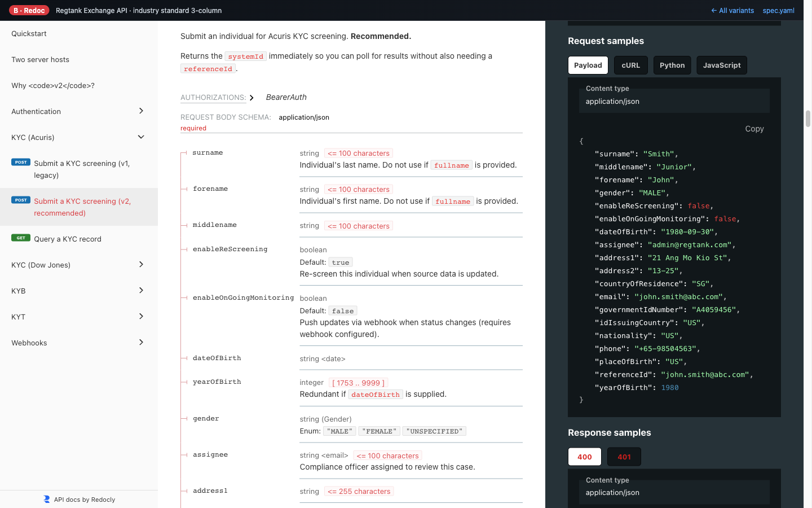Switch to the Python sample tab
812x508 pixels.
[672, 65]
